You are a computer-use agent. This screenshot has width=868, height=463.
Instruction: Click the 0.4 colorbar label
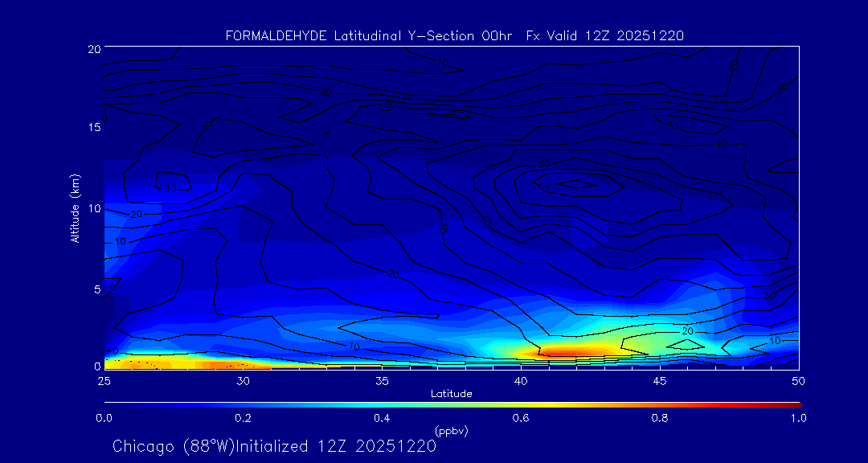point(383,418)
